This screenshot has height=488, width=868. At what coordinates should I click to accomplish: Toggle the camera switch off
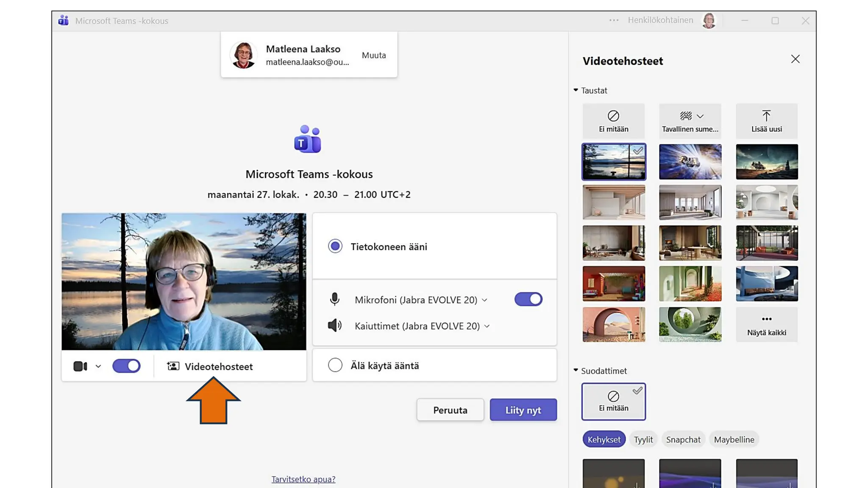[126, 366]
